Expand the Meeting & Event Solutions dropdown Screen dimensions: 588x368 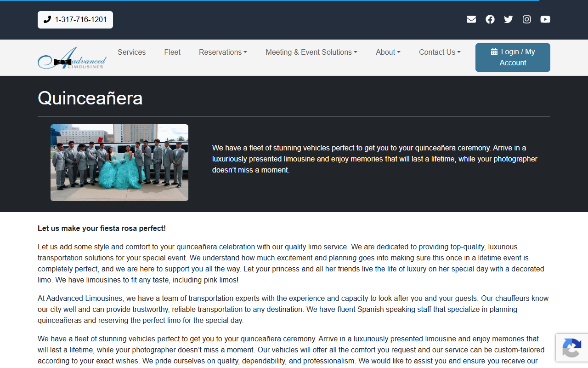(311, 52)
